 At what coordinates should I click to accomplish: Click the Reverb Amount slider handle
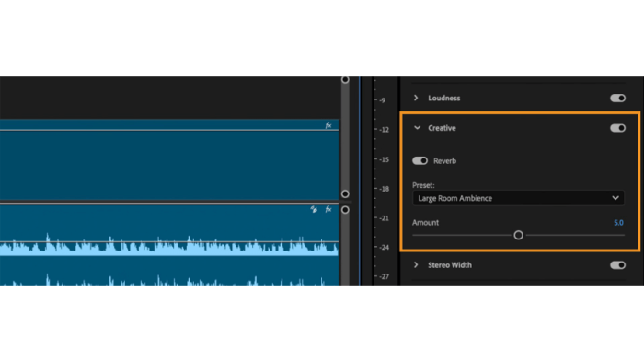tap(518, 235)
